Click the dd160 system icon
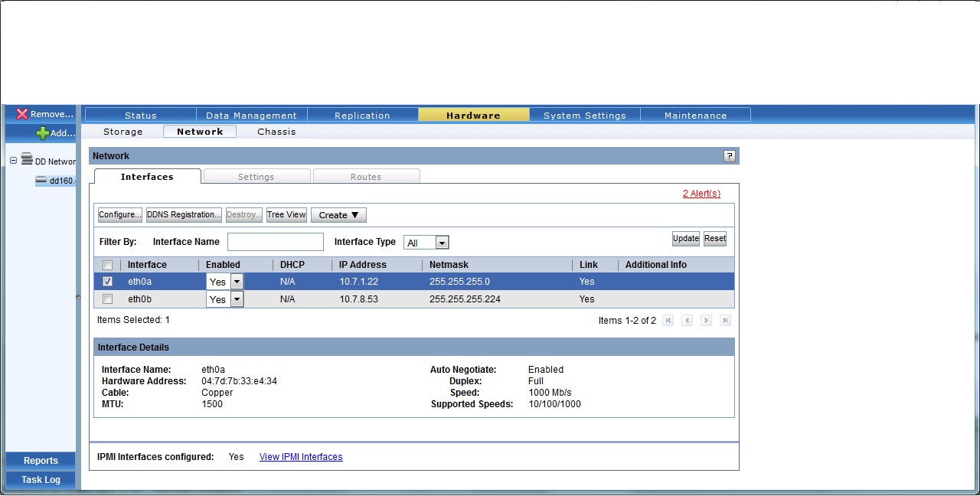 click(41, 181)
